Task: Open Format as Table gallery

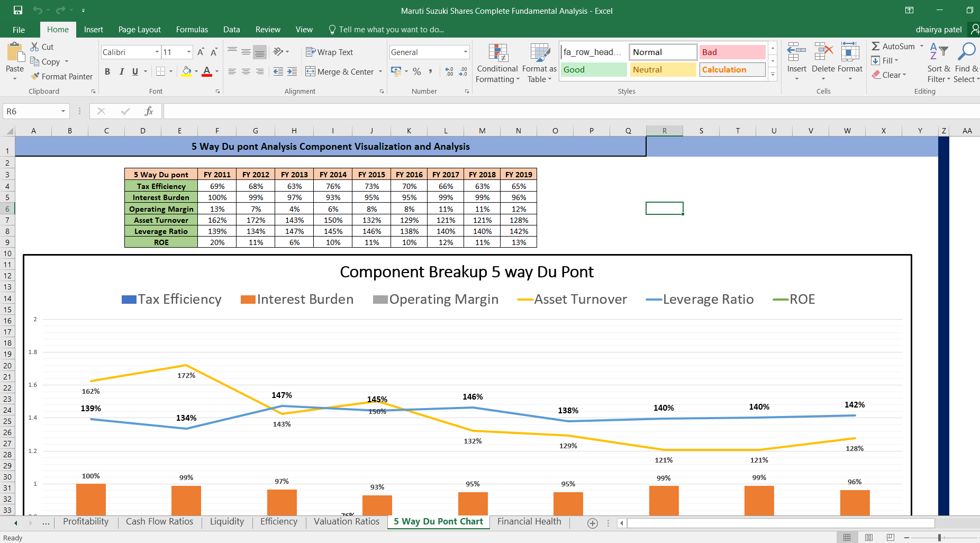Action: pos(539,64)
